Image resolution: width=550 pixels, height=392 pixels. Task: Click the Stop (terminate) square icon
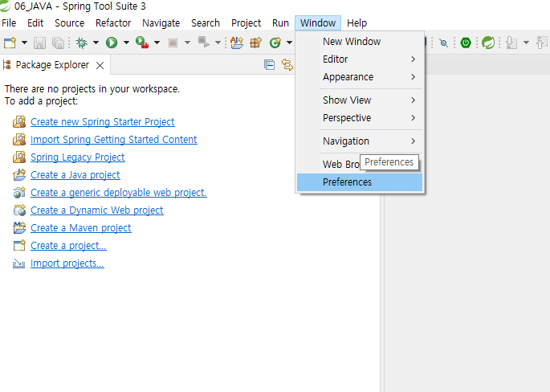coord(173,43)
